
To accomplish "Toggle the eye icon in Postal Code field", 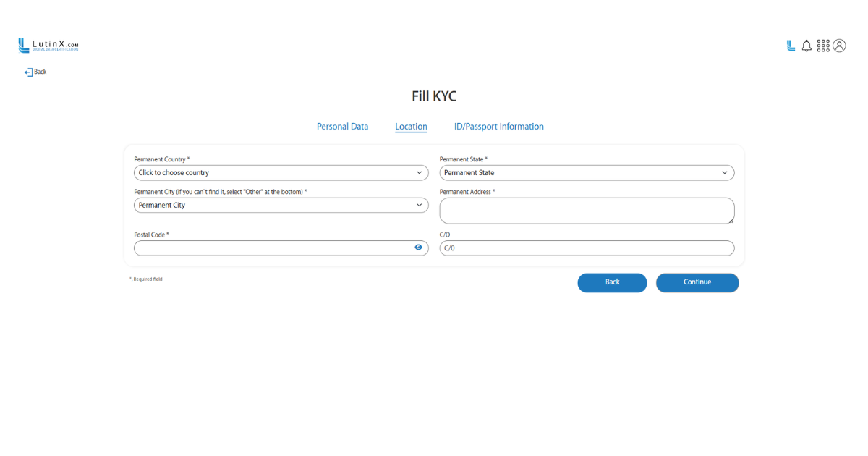I will (418, 248).
